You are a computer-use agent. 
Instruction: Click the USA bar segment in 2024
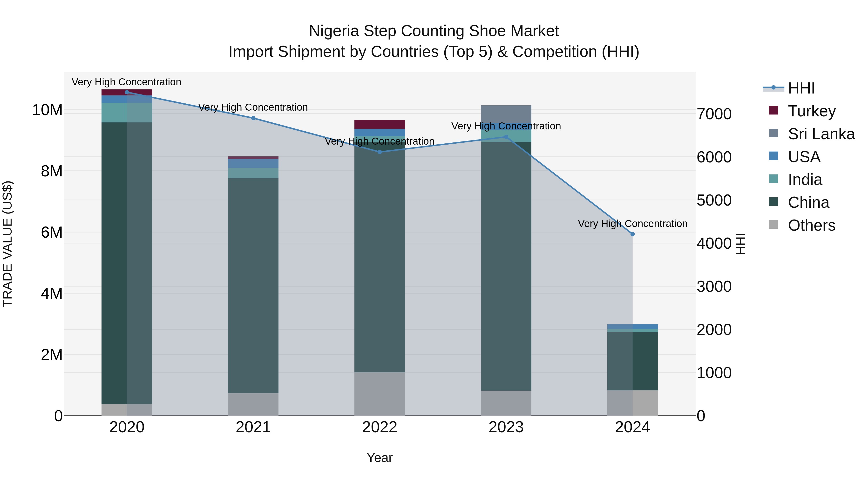pyautogui.click(x=632, y=327)
